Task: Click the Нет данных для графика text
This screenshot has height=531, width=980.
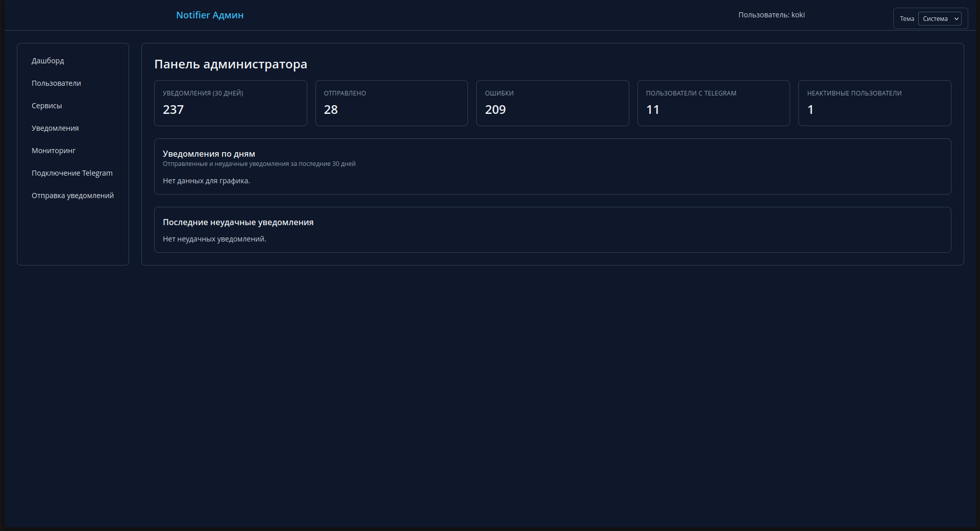Action: 206,181
